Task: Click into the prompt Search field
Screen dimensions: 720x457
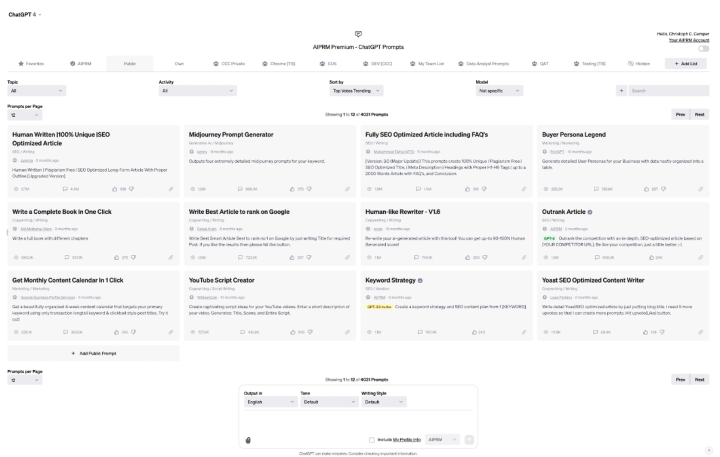Action: 668,90
